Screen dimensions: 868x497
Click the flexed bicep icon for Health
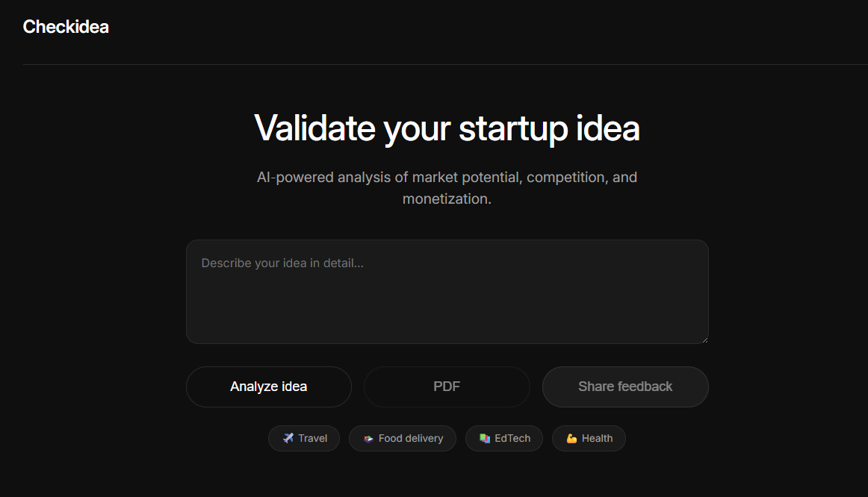point(571,439)
